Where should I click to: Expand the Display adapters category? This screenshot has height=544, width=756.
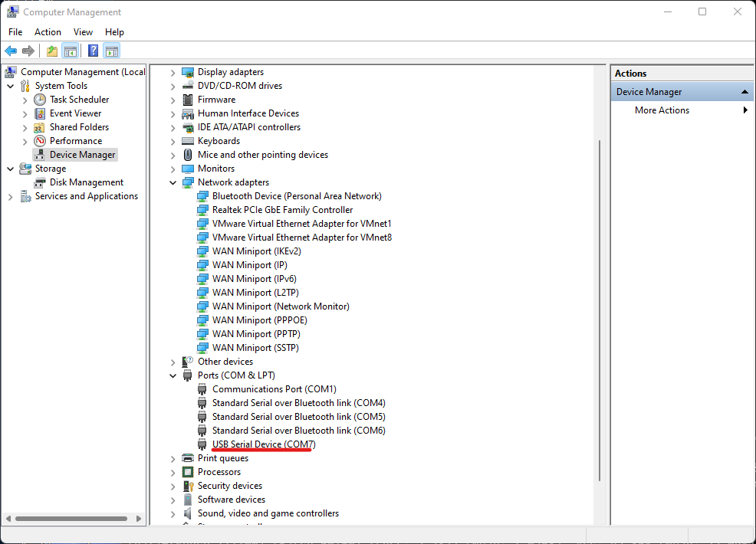[x=173, y=73]
